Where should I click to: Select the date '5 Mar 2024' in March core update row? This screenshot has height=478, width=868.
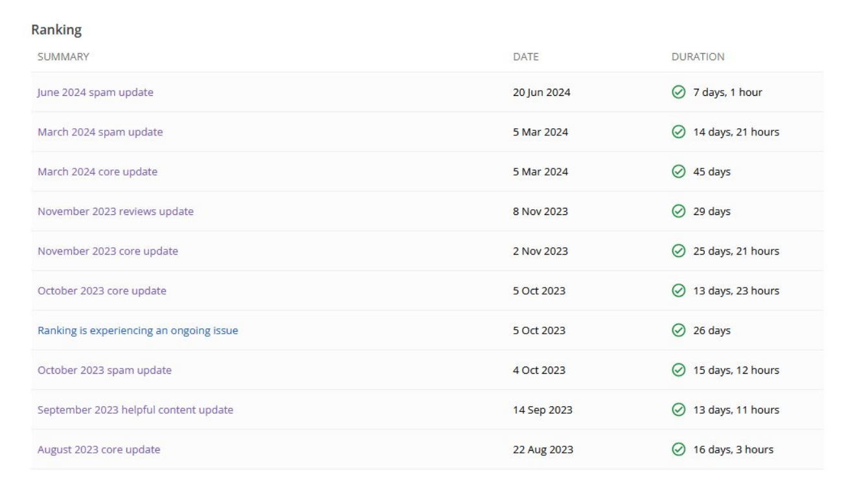pos(540,172)
